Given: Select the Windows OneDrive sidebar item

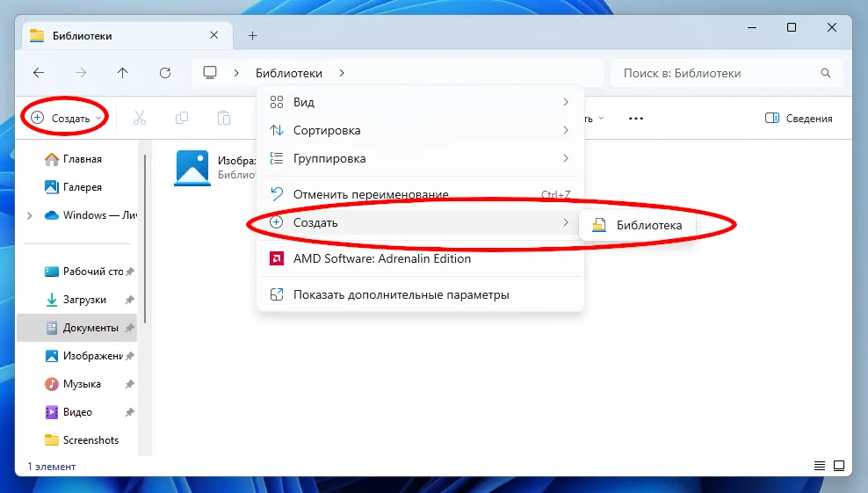Looking at the screenshot, I should click(77, 215).
